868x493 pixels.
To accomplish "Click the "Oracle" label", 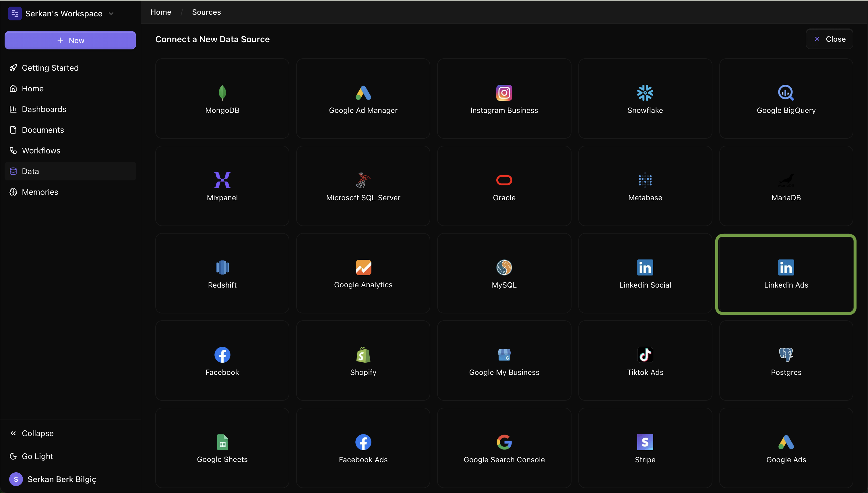I will [x=504, y=198].
